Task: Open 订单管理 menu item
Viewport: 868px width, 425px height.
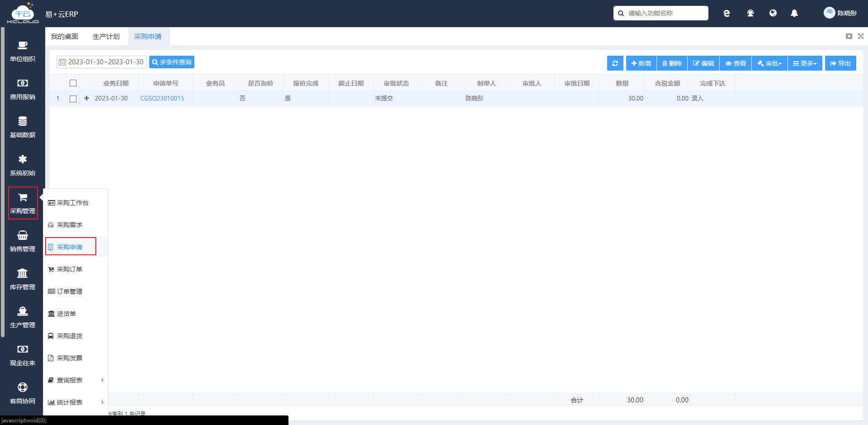Action: [x=76, y=291]
